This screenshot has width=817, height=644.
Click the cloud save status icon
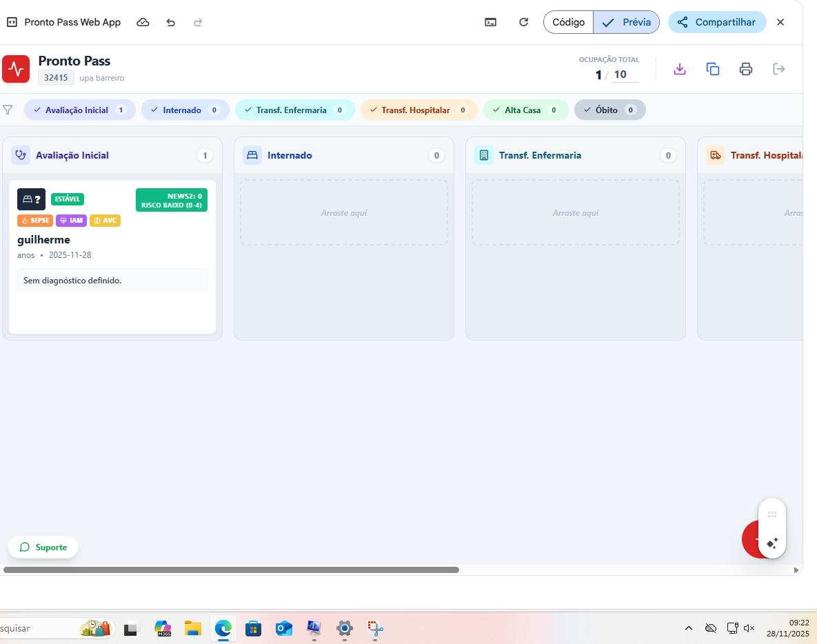point(143,22)
